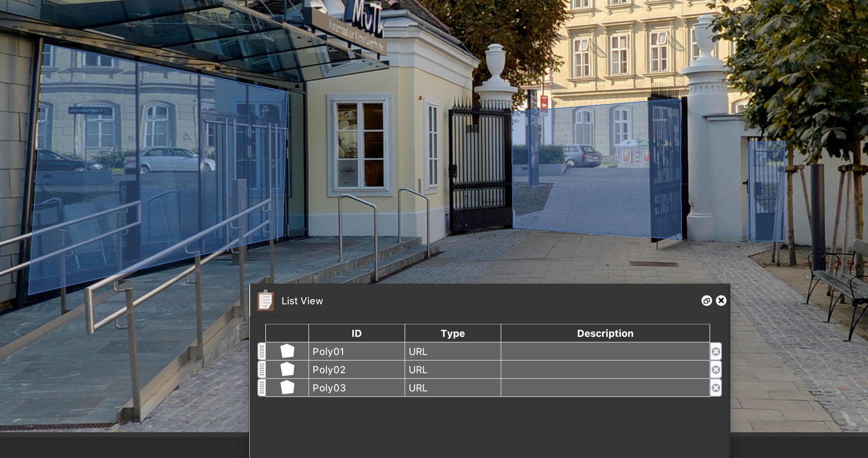
Task: Delete the Poly01 row with its X icon
Action: (716, 352)
